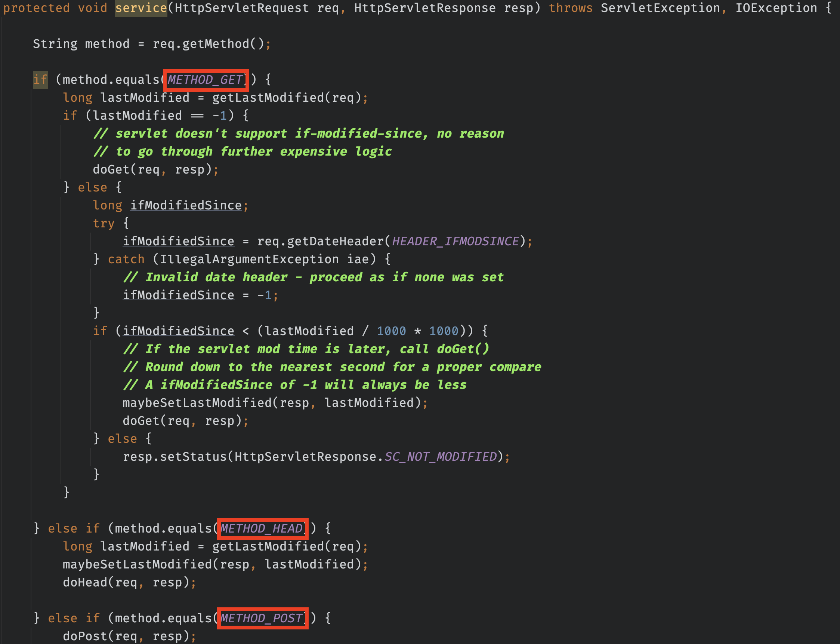840x644 pixels.
Task: Click the METHOD_GET constant
Action: 205,80
